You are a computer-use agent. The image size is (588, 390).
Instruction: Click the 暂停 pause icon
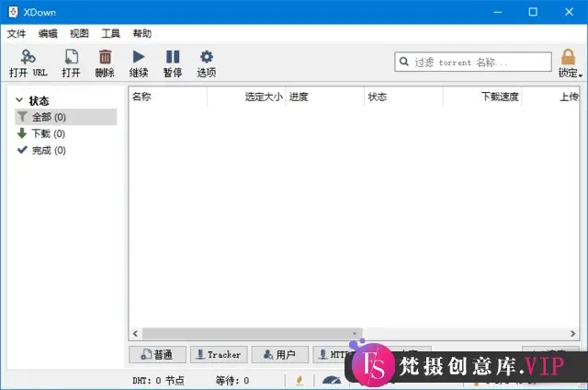pos(173,57)
